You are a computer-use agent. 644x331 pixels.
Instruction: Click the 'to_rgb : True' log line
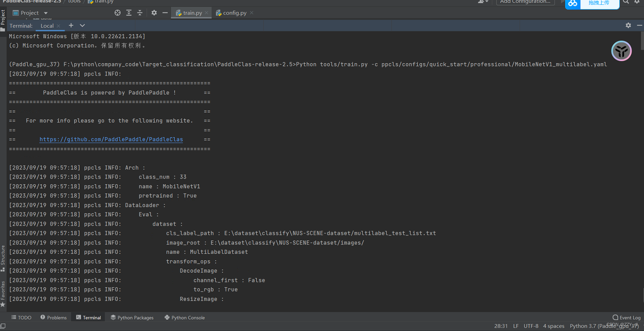(124, 290)
